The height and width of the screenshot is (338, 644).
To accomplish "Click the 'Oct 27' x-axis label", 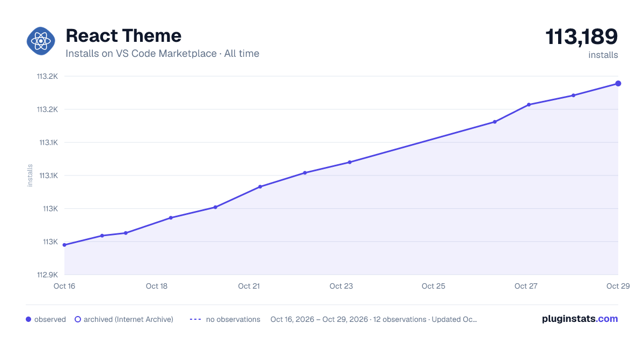I will pos(526,286).
